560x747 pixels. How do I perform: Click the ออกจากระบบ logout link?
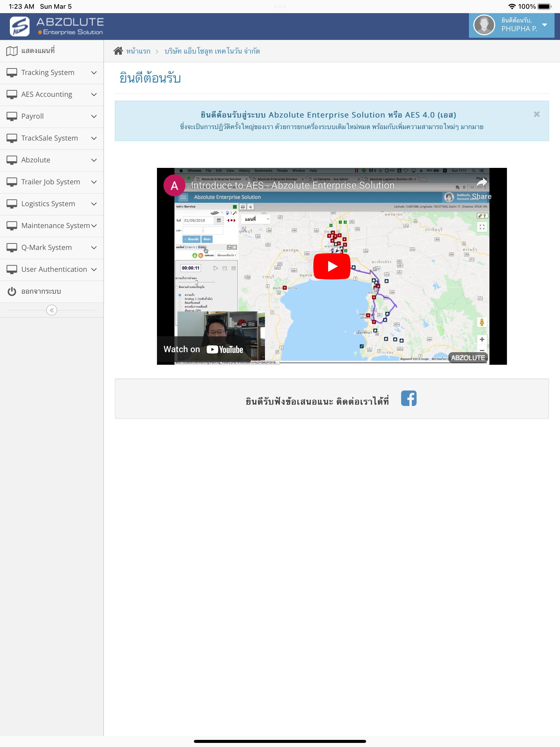pos(41,291)
